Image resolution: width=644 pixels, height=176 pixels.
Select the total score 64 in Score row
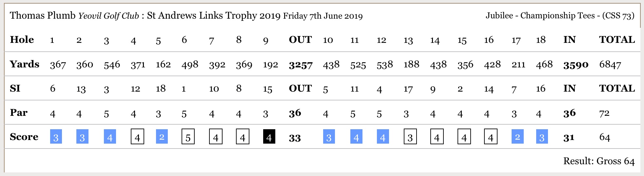point(605,137)
